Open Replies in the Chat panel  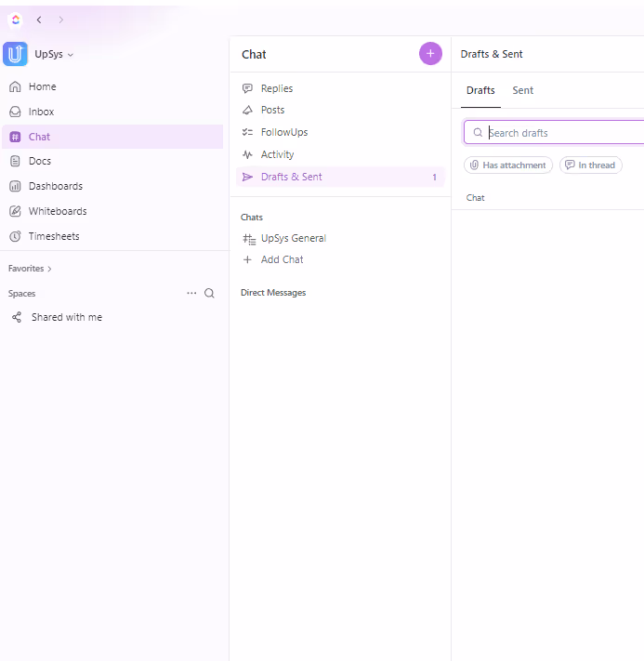pos(276,88)
